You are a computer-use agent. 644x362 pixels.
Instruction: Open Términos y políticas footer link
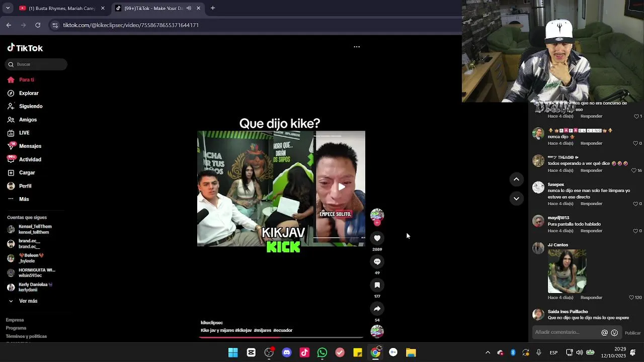click(x=26, y=336)
